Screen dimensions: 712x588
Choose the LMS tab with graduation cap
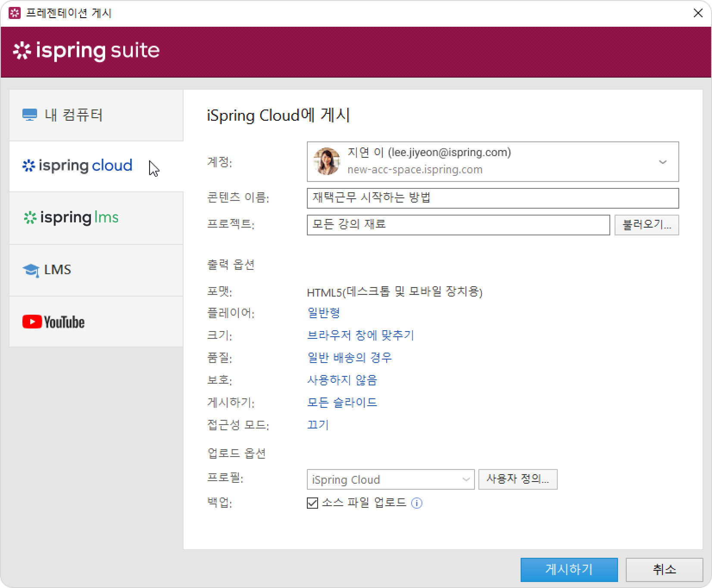[x=96, y=270]
